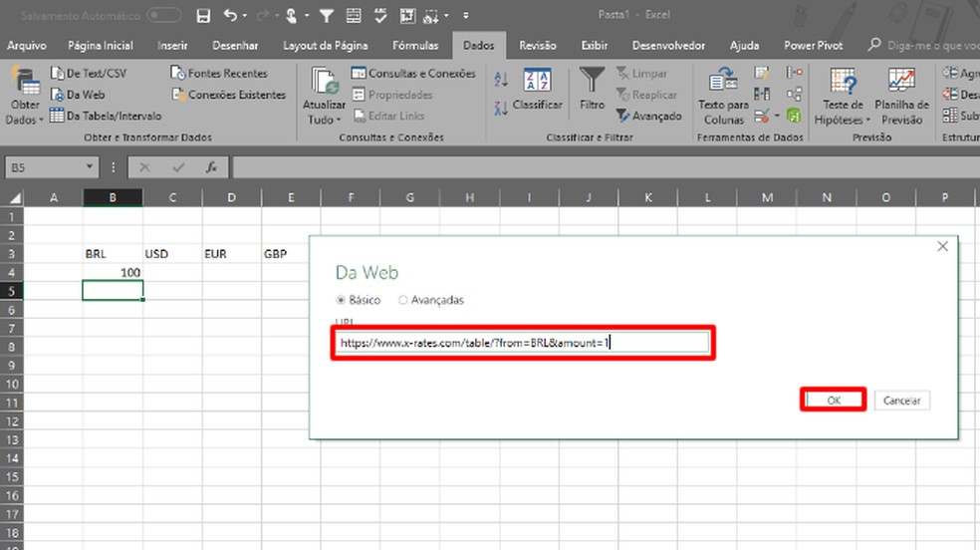This screenshot has height=550, width=980.
Task: Click the Remove Duplicates icon in Ferramentas de Dados
Action: [762, 95]
